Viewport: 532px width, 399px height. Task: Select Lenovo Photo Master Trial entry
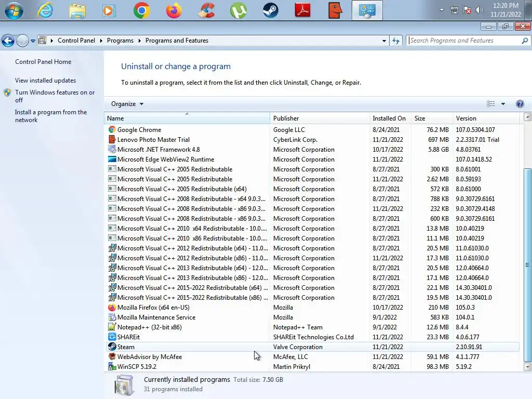click(x=312, y=139)
